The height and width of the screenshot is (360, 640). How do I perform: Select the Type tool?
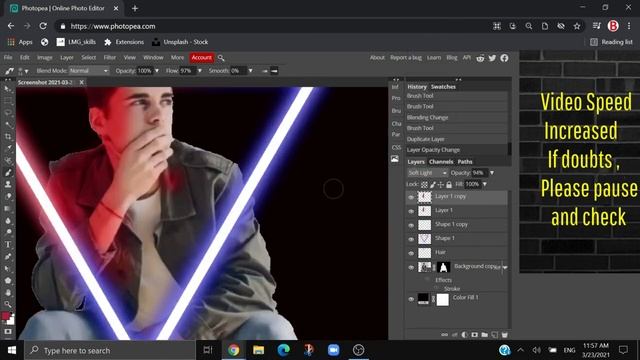[8, 244]
